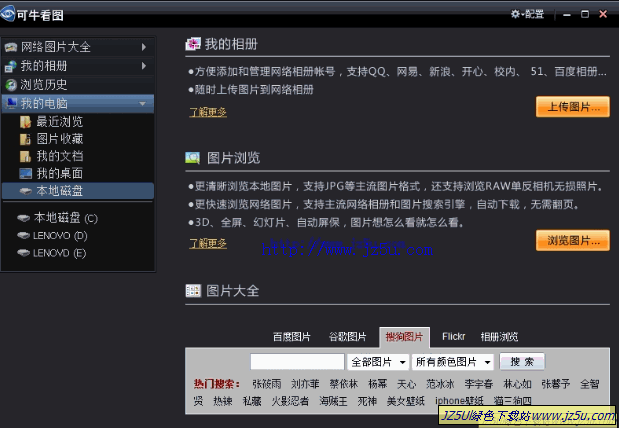Screen dimensions: 619x428
Task: Switch to the Flickr tab
Action: [x=453, y=337]
